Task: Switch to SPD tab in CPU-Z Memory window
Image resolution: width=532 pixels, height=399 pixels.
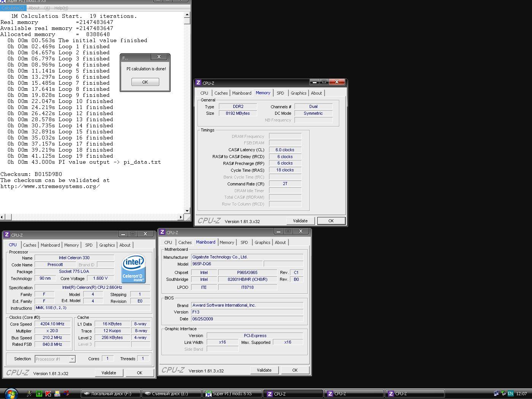Action: coord(280,93)
